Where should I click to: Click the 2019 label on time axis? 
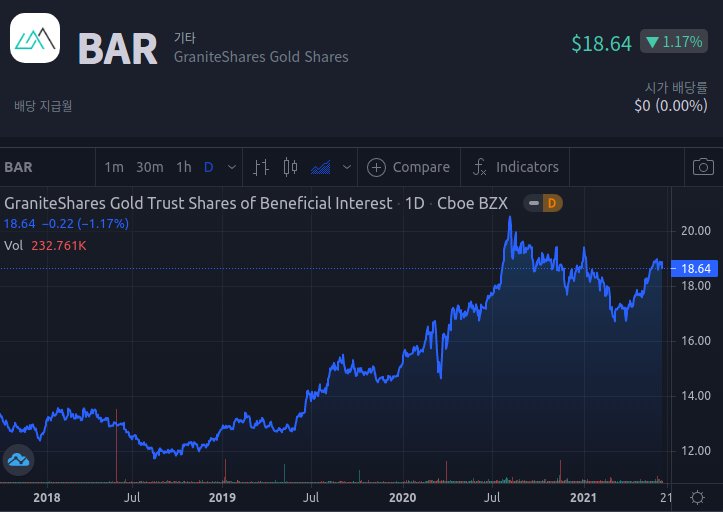point(222,498)
